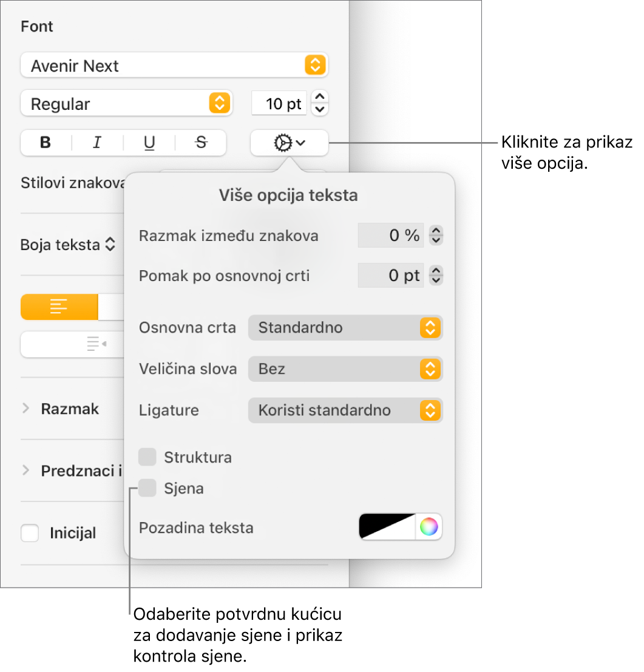
Task: Select left text alignment button
Action: click(x=59, y=307)
